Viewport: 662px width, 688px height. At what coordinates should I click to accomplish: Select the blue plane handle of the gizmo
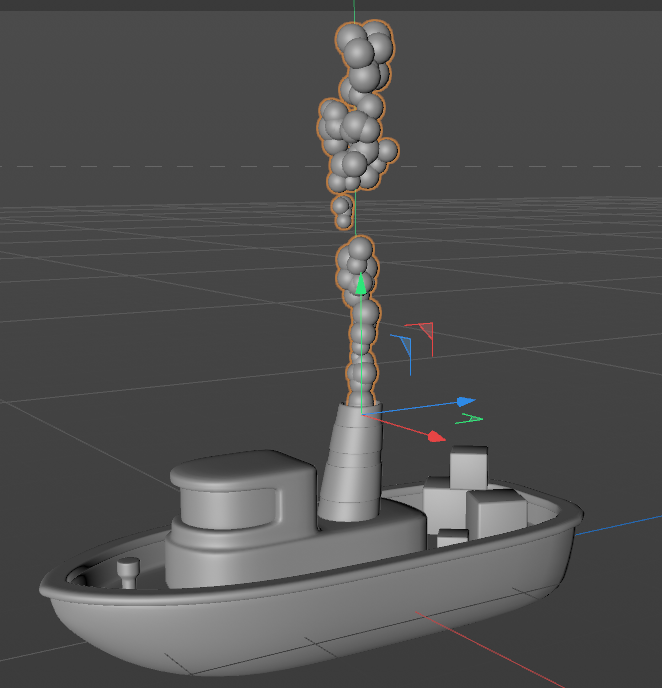(405, 346)
